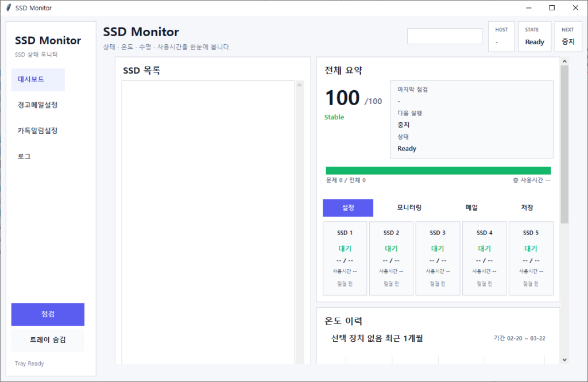This screenshot has height=382, width=588.
Task: Select the SSD 2 status card
Action: pyautogui.click(x=391, y=258)
